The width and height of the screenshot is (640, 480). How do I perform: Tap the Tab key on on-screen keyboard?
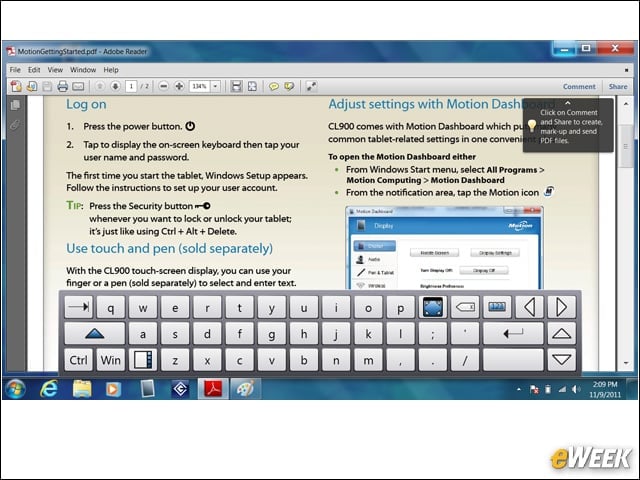(x=78, y=307)
